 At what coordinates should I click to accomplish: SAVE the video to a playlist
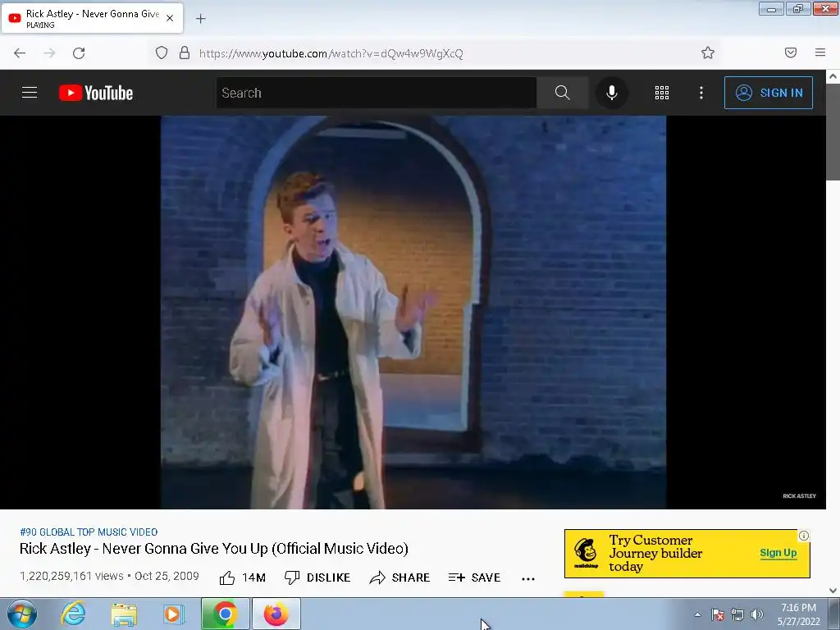tap(475, 577)
